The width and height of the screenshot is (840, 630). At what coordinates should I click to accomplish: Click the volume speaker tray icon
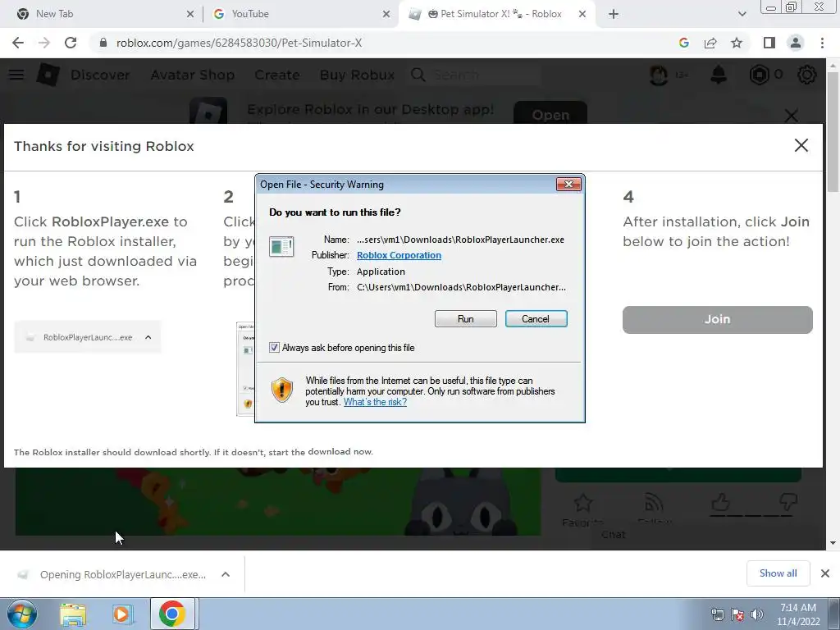(756, 614)
